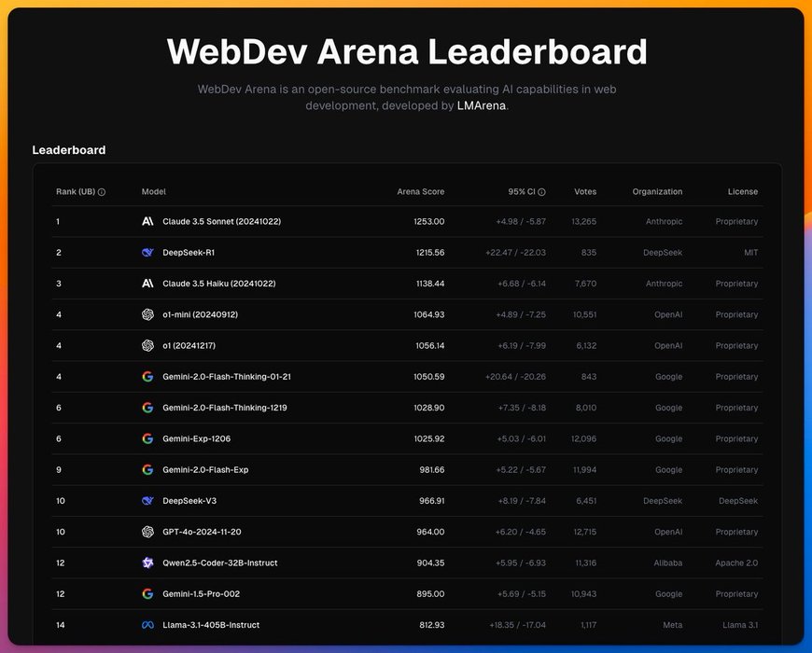Screen dimensions: 812x653
Task: Click the OpenAI logo beside o1-mini (20240912)
Action: pyautogui.click(x=147, y=314)
